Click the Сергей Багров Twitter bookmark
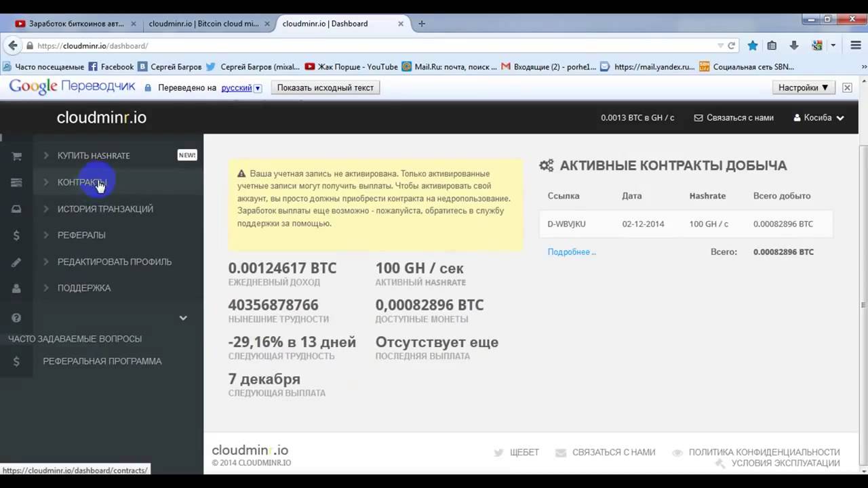Screen dimensions: 868x488 (254, 66)
